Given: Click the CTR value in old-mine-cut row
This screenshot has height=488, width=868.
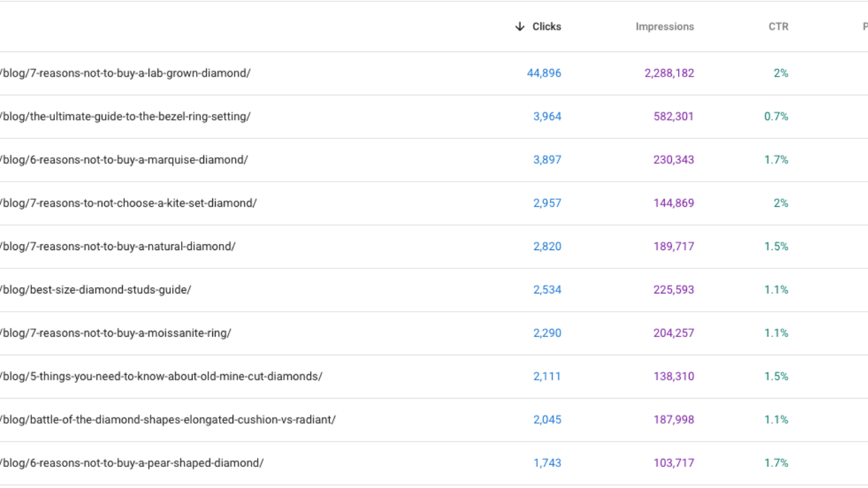Looking at the screenshot, I should (x=776, y=377).
